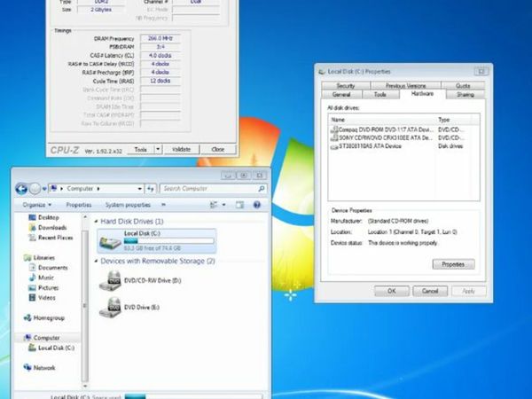Show more toolbar commands chevron
The height and width of the screenshot is (399, 532).
point(163,205)
